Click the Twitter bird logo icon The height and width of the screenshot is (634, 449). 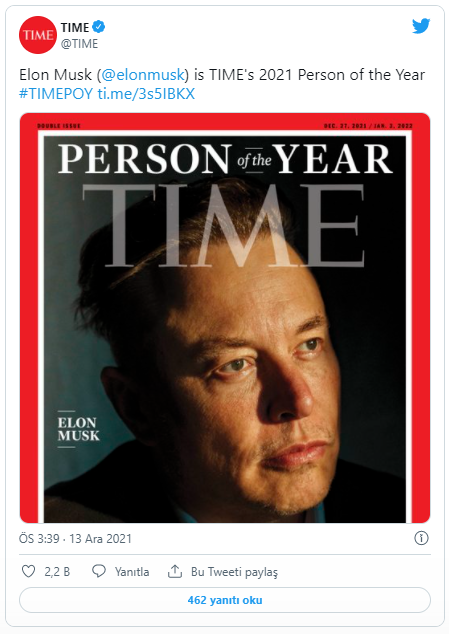(421, 26)
